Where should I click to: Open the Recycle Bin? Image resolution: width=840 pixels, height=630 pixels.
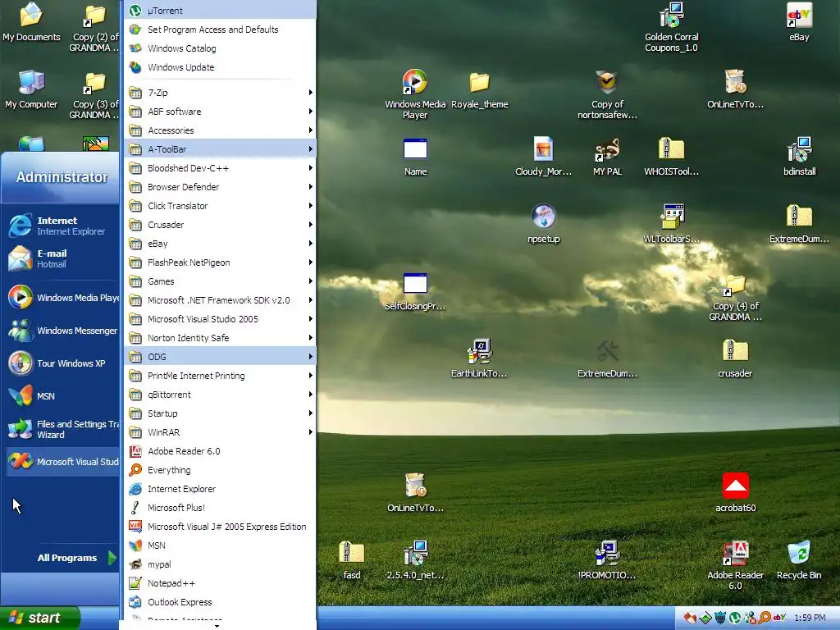(799, 559)
